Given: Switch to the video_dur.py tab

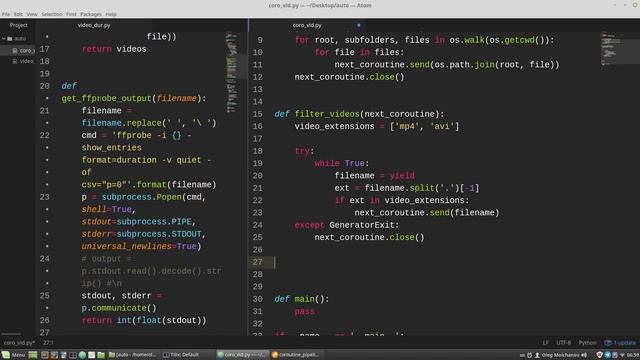Looking at the screenshot, I should 94,25.
